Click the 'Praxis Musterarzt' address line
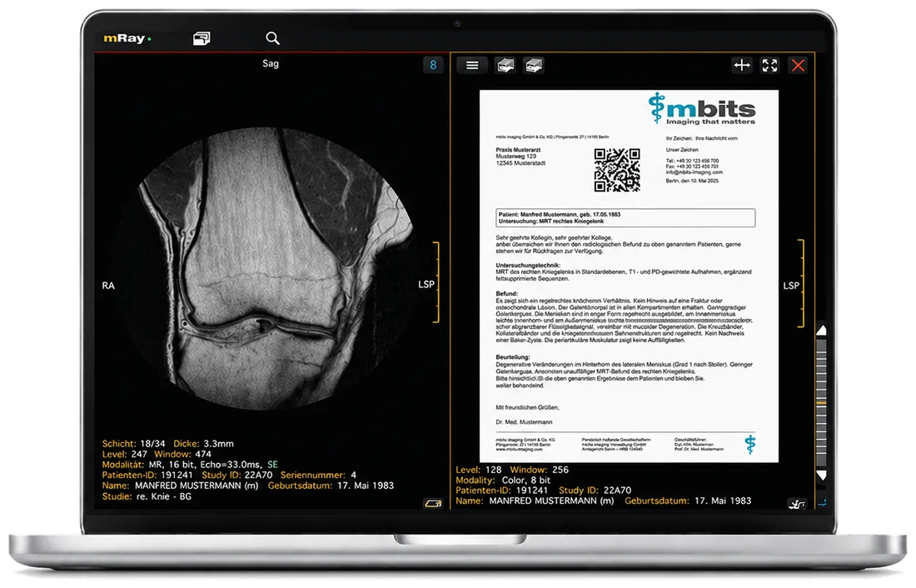Screen dimensions: 916x588 tap(518, 150)
